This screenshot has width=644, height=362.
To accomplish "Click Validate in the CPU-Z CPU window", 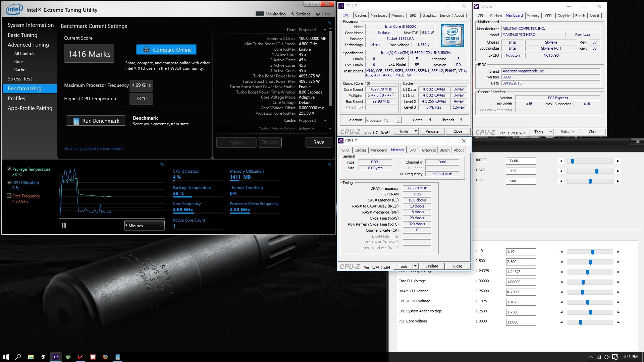I will click(x=432, y=131).
